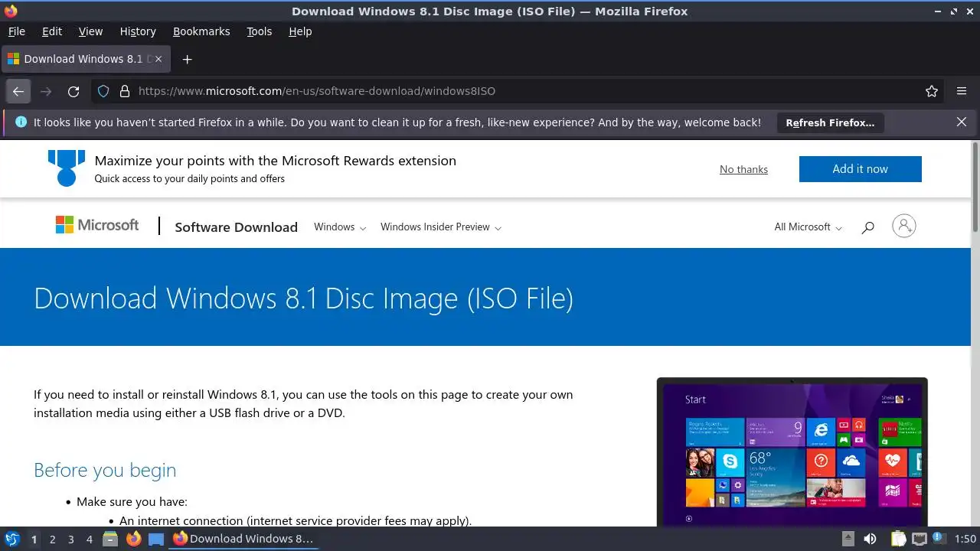This screenshot has width=980, height=551.
Task: Open the volume speaker tray icon
Action: pyautogui.click(x=870, y=539)
